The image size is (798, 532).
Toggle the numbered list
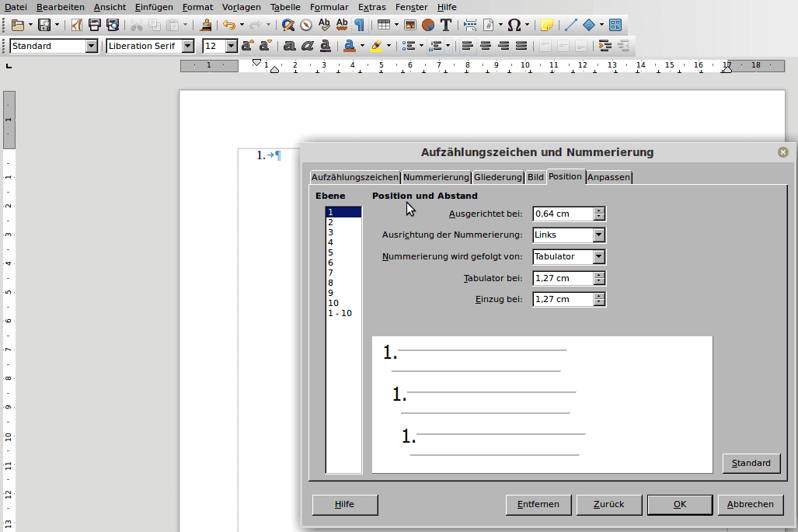pos(435,46)
